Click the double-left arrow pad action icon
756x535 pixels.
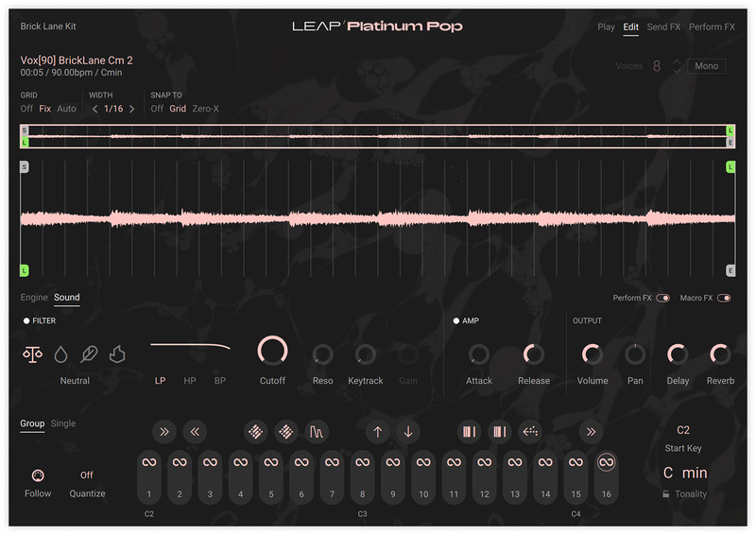point(195,432)
